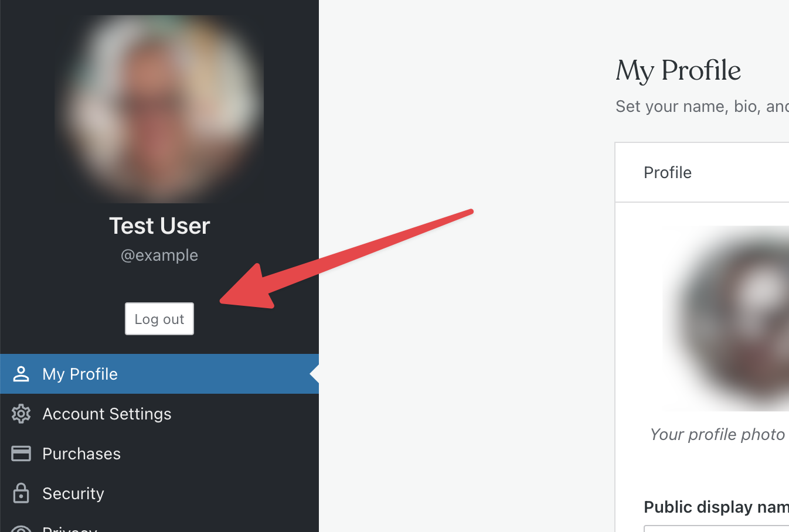789x532 pixels.
Task: Select Security from the sidebar menu
Action: pos(73,493)
